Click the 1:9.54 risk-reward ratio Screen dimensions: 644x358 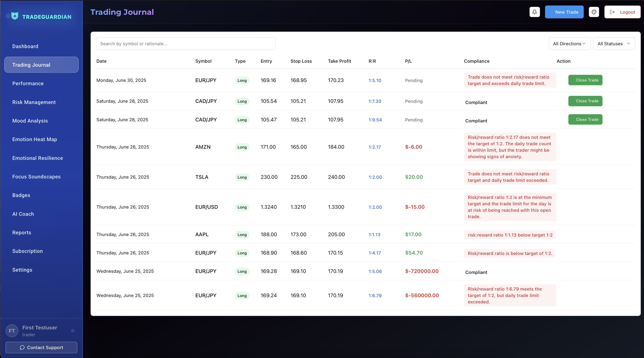click(x=375, y=120)
